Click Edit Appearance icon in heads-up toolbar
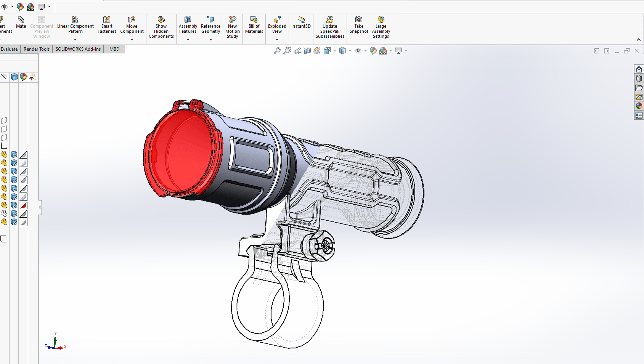 click(373, 51)
